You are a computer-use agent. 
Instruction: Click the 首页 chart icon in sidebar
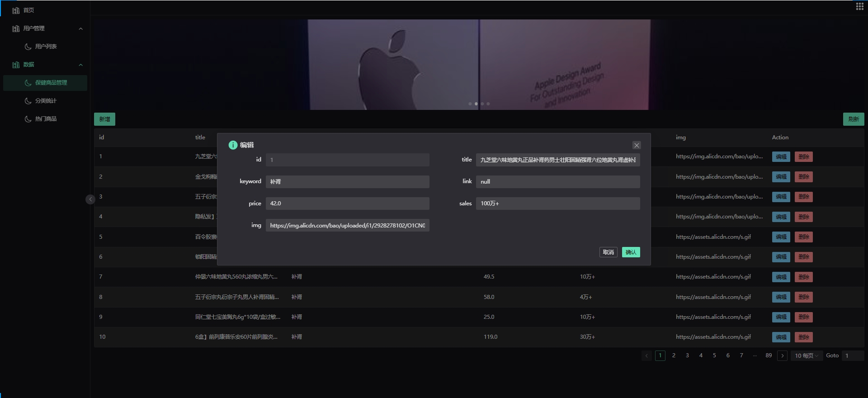(x=16, y=10)
